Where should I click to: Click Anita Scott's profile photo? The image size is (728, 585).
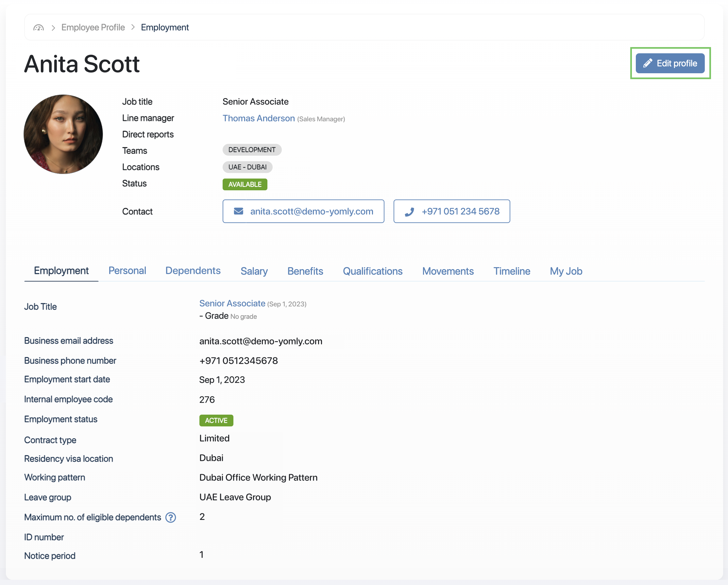pos(63,134)
